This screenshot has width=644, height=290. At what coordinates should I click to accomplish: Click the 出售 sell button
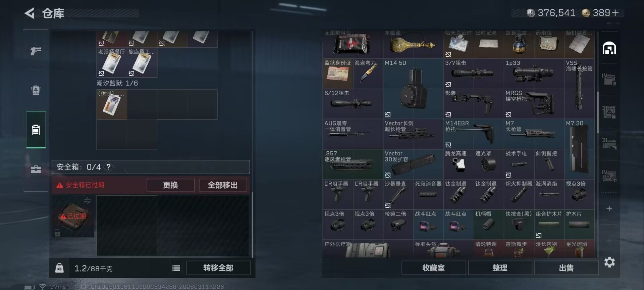point(566,268)
